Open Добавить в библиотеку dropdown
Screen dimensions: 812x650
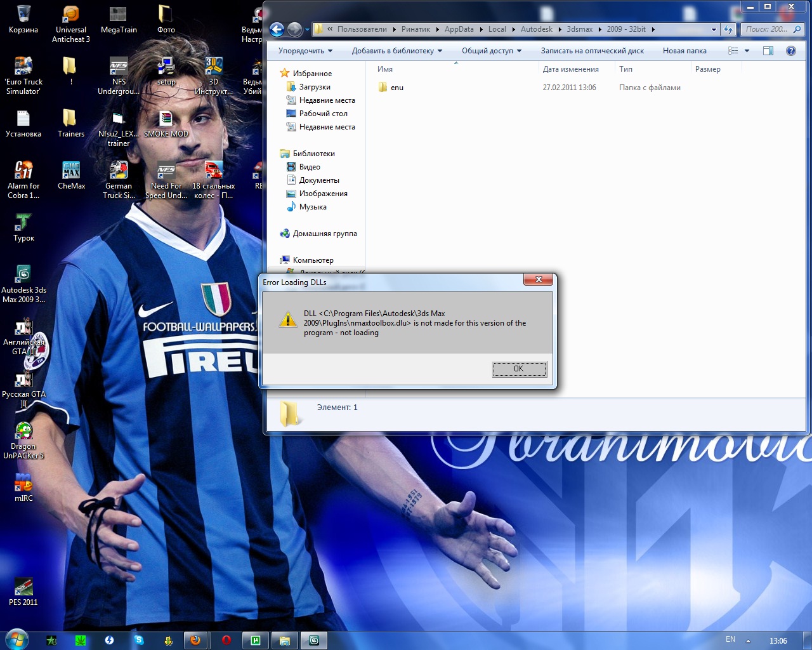tap(397, 51)
